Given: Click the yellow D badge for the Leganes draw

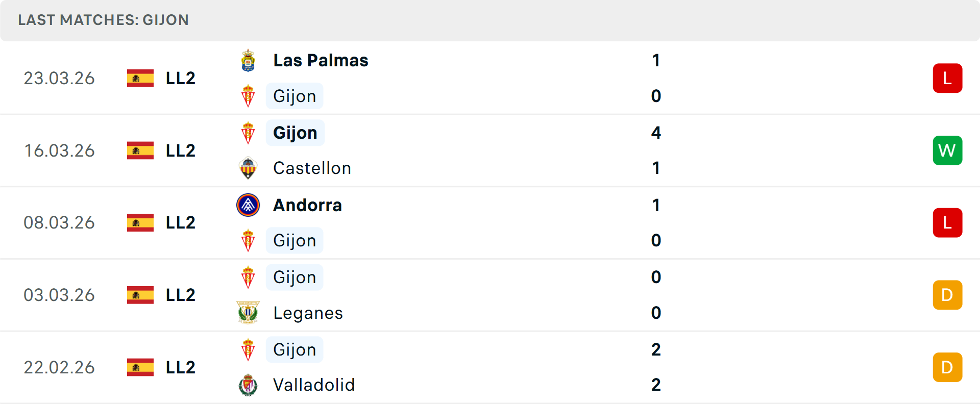Looking at the screenshot, I should [x=948, y=295].
